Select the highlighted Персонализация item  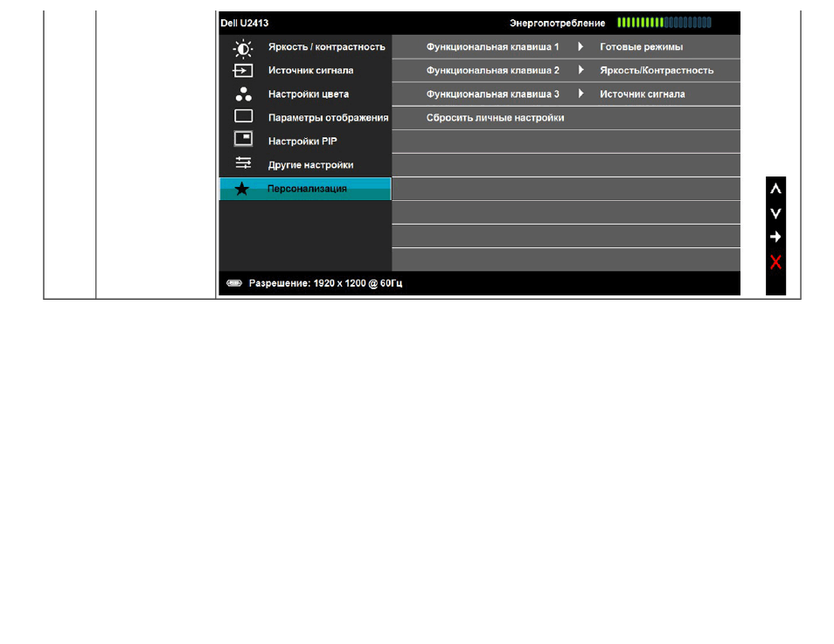pyautogui.click(x=305, y=189)
